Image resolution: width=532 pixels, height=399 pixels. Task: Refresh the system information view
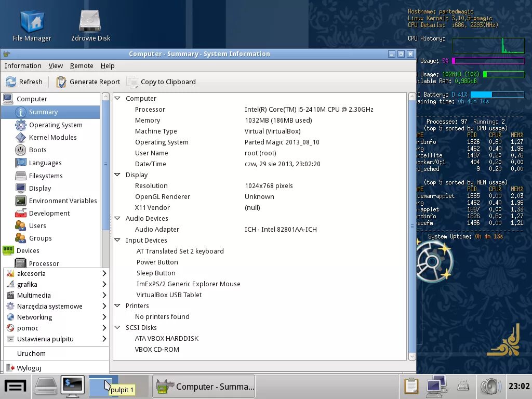tap(24, 82)
